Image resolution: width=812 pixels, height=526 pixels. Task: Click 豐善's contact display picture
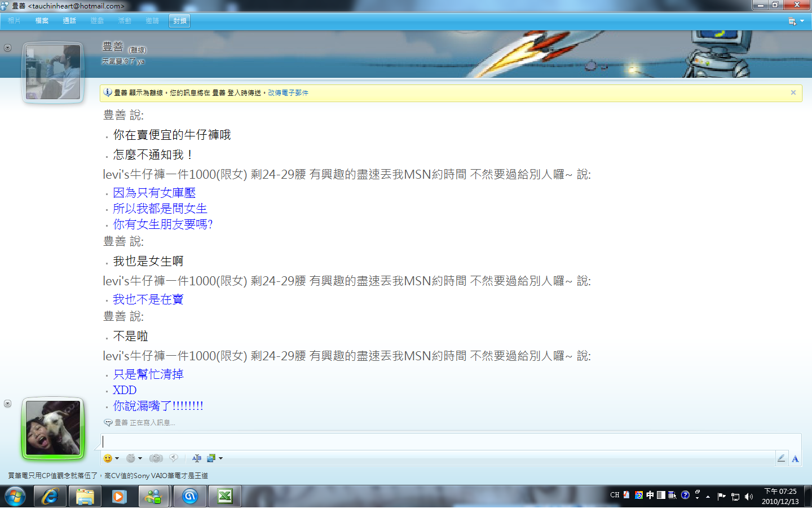[53, 72]
